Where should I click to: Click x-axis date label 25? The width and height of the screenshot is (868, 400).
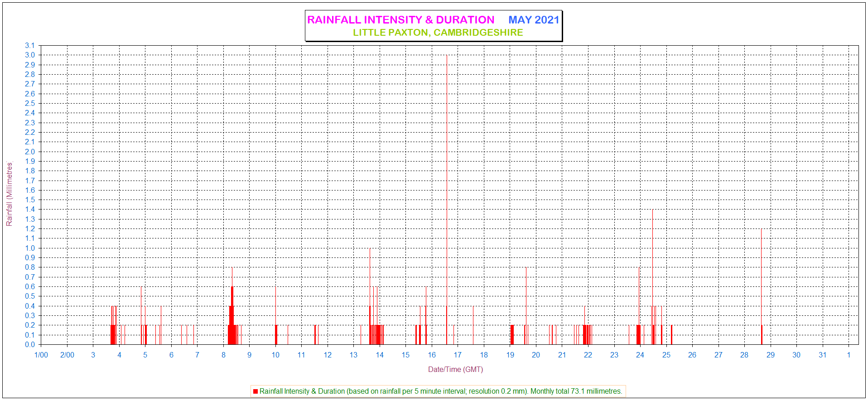[666, 355]
